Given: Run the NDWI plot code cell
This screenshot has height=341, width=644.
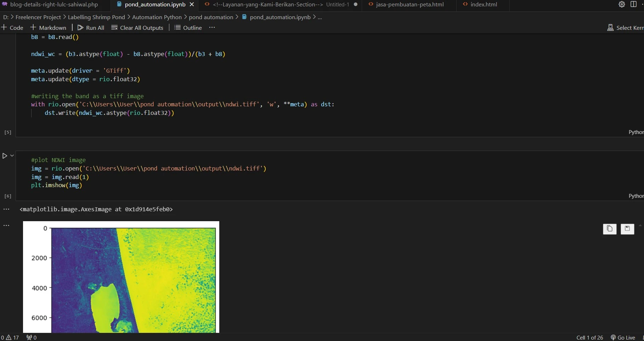Looking at the screenshot, I should [x=5, y=156].
